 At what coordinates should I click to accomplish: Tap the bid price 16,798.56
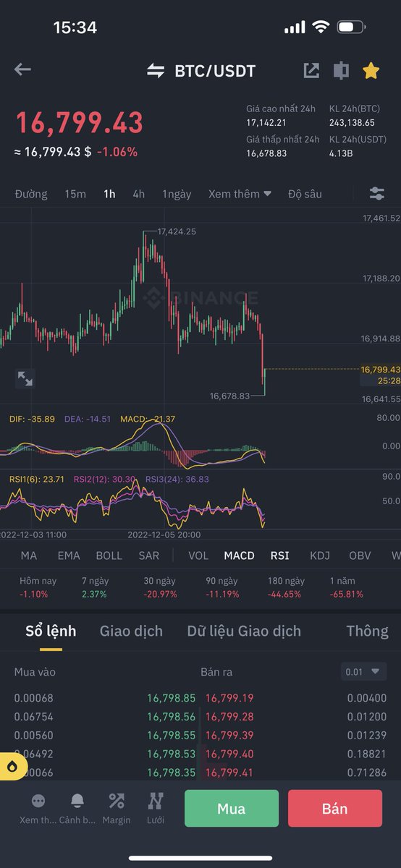point(172,717)
